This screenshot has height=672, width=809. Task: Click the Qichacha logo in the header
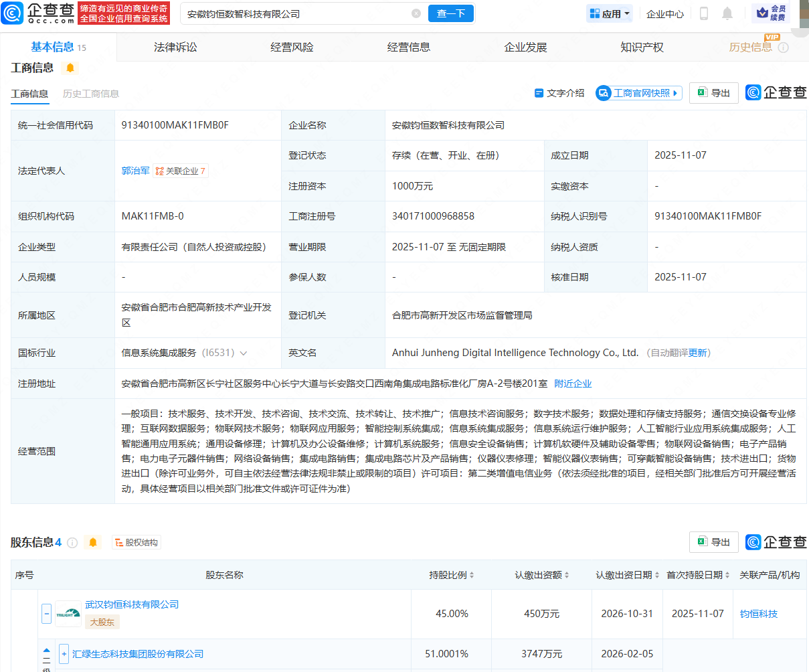pyautogui.click(x=39, y=13)
